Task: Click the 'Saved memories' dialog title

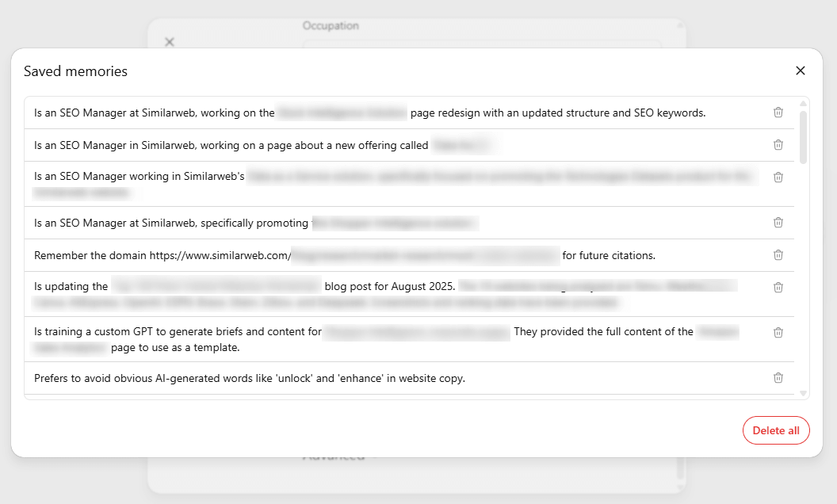Action: 76,71
